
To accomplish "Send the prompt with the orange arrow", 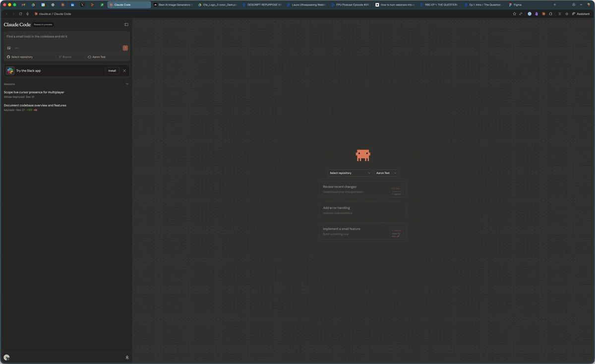I will [125, 48].
